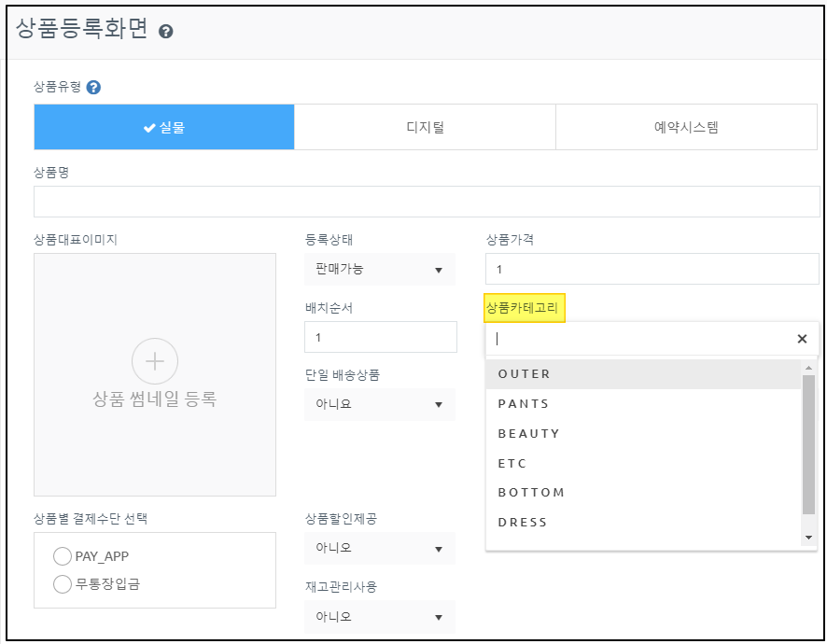Click the category list scrollbar thumb
This screenshot has width=827, height=644.
point(809,443)
